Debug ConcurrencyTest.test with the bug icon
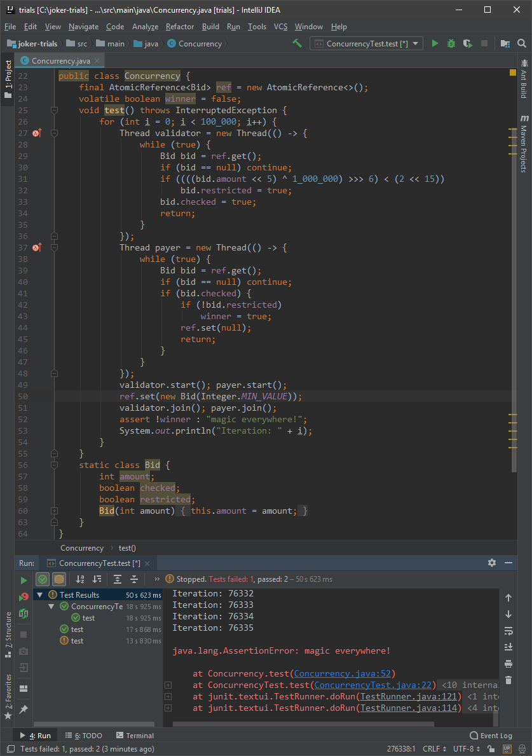Screen dimensions: 532x756 [451, 43]
